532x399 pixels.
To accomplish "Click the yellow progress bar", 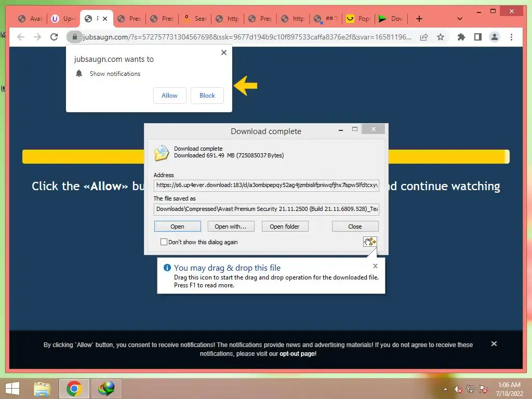I will click(265, 157).
